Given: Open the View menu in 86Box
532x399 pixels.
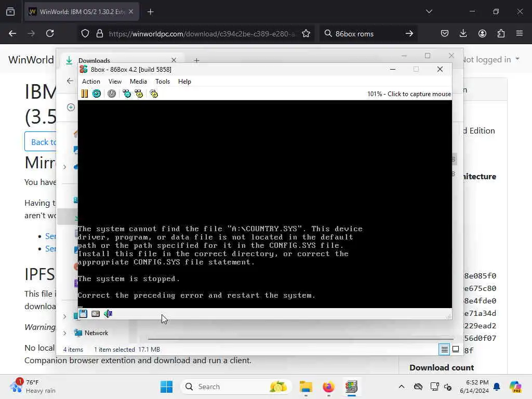Looking at the screenshot, I should [115, 82].
